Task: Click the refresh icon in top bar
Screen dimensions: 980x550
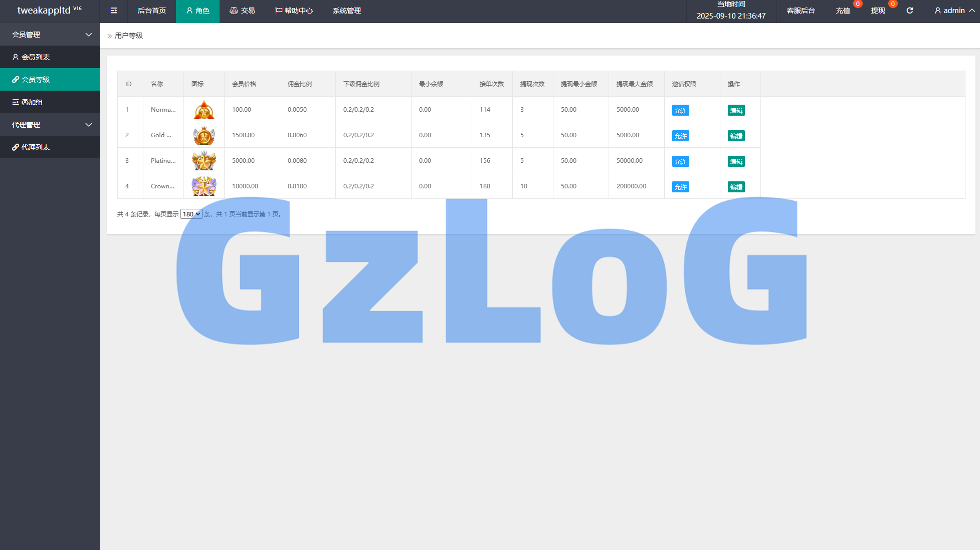Action: [909, 11]
